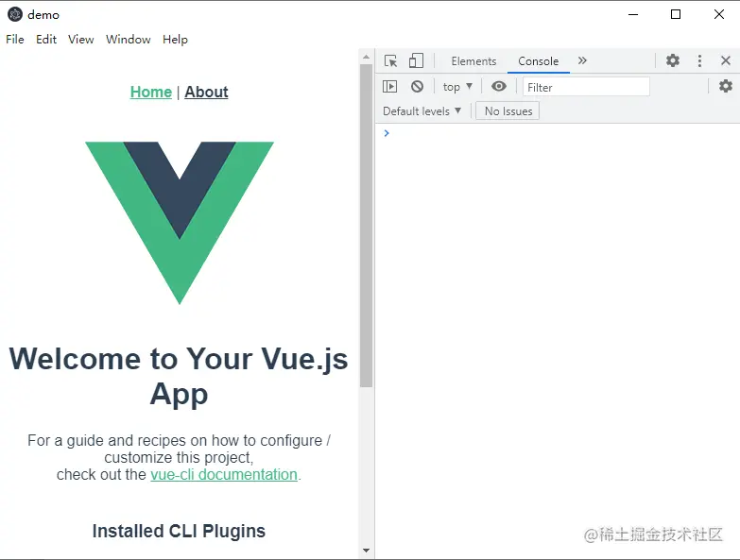Click the inspect element picker icon
The width and height of the screenshot is (740, 560).
[x=390, y=60]
